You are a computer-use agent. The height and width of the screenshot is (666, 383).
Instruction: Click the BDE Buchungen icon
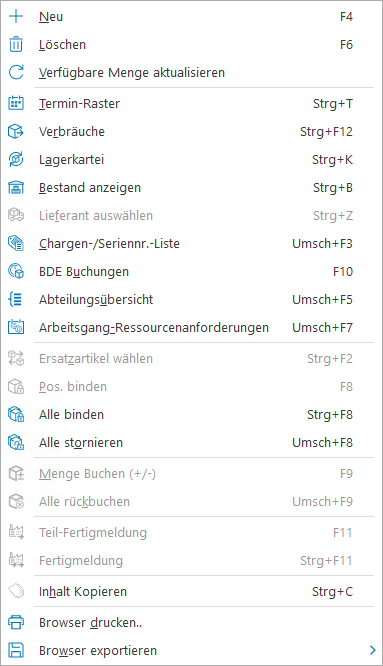coord(16,272)
